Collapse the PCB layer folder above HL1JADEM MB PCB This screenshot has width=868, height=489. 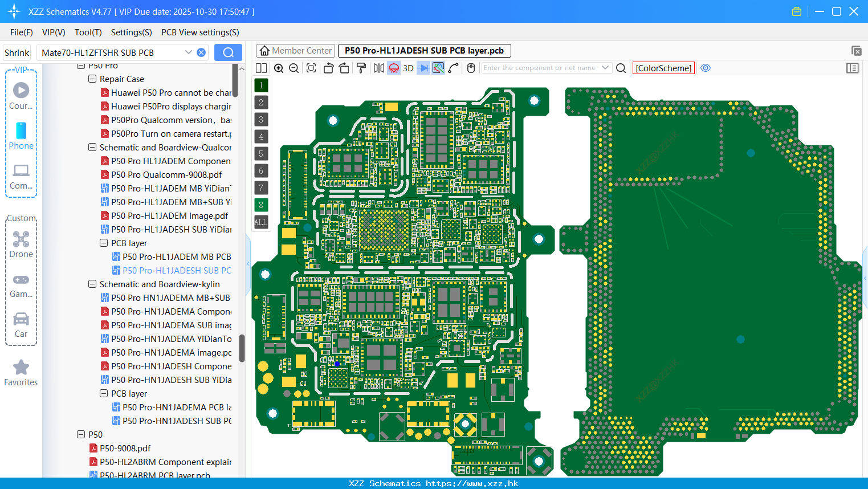[104, 243]
